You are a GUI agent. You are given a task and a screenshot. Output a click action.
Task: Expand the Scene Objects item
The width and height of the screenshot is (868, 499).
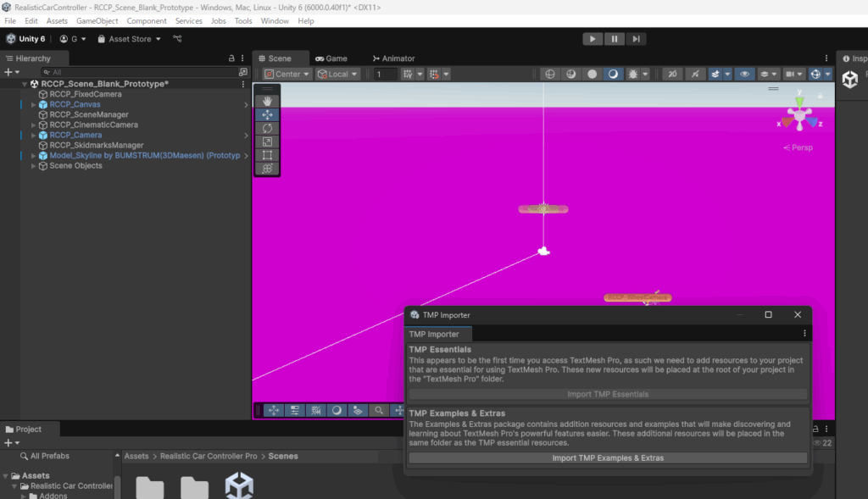pyautogui.click(x=33, y=166)
